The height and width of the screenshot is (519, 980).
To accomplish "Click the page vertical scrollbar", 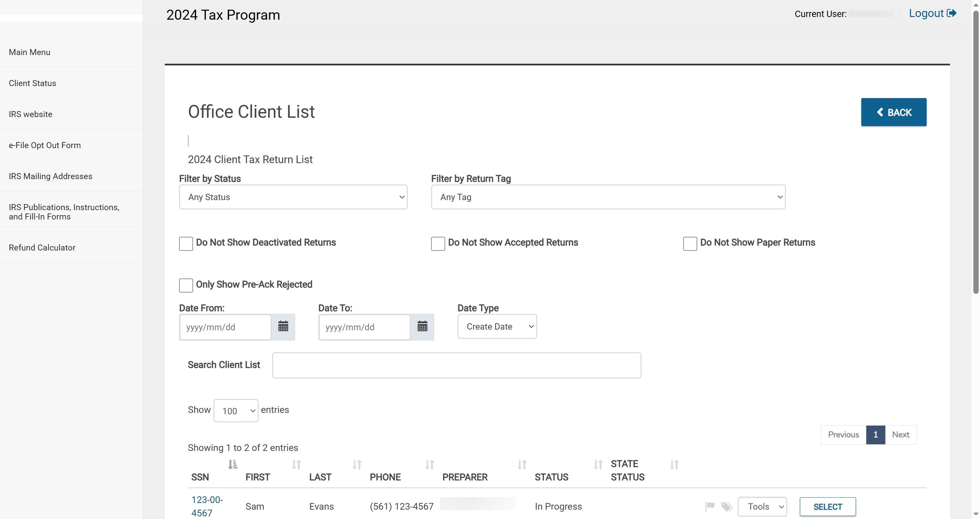I will [x=975, y=152].
